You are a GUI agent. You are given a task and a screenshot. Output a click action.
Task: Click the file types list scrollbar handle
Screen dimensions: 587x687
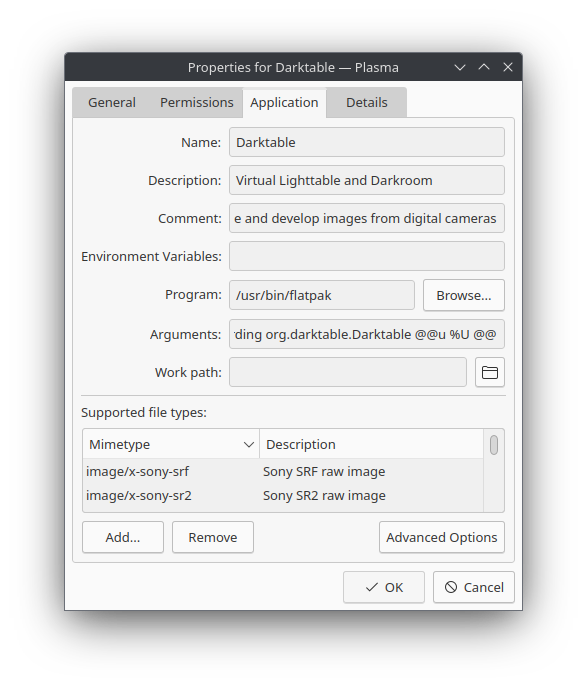[x=494, y=445]
